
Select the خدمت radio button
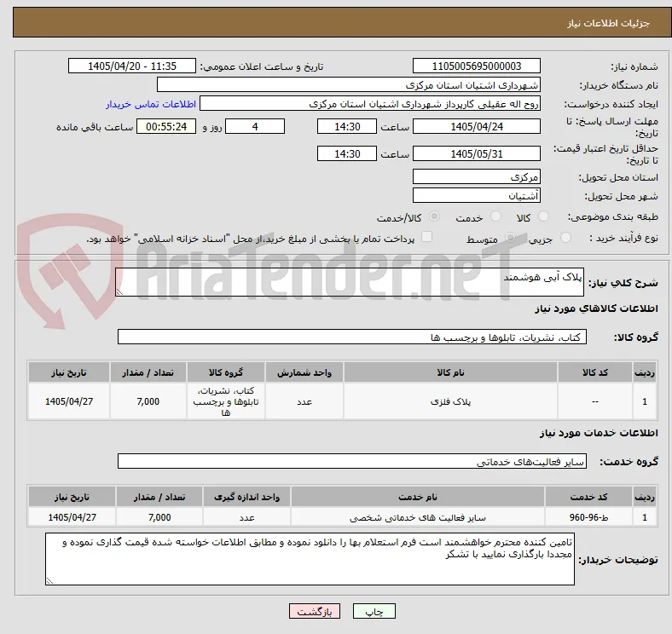(495, 216)
